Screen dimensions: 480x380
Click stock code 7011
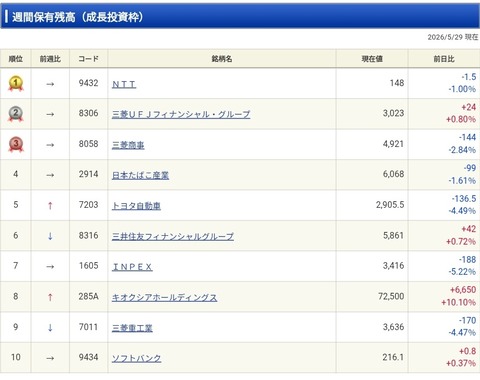[x=88, y=327]
